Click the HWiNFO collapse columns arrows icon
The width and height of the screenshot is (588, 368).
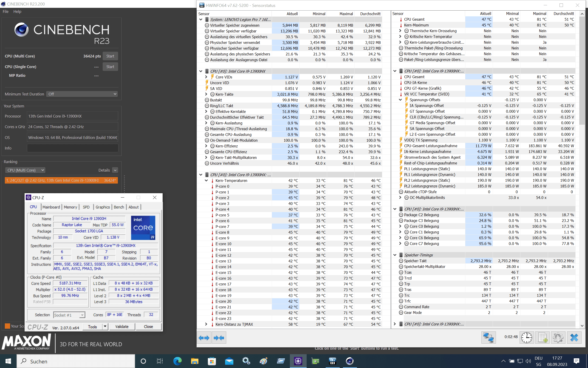pyautogui.click(x=219, y=338)
